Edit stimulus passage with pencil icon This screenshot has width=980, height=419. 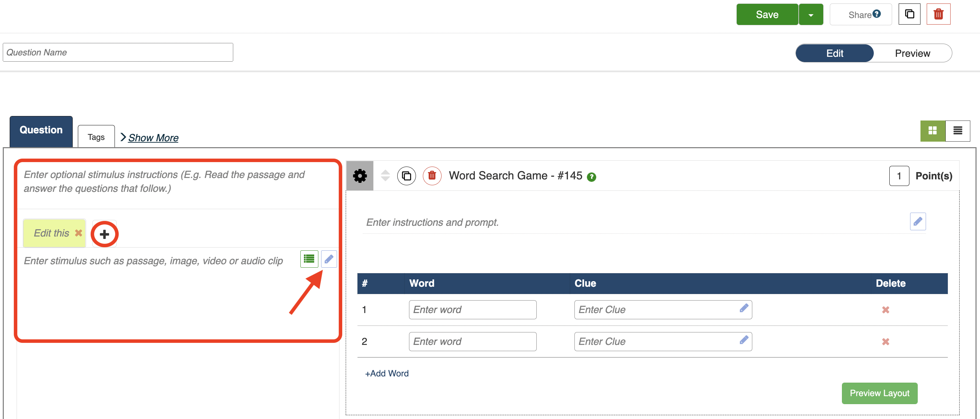tap(329, 259)
